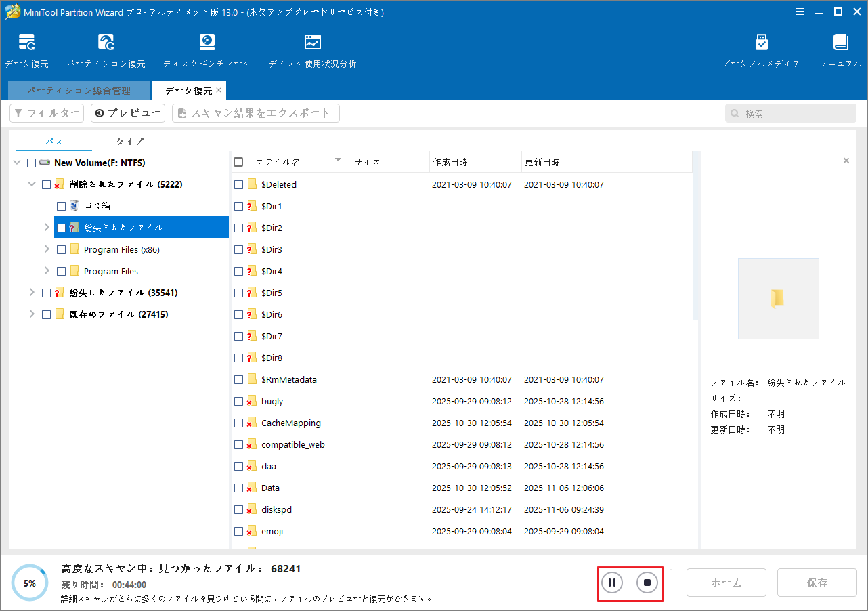The image size is (868, 611).
Task: Switch to the タイプ tab
Action: (129, 142)
